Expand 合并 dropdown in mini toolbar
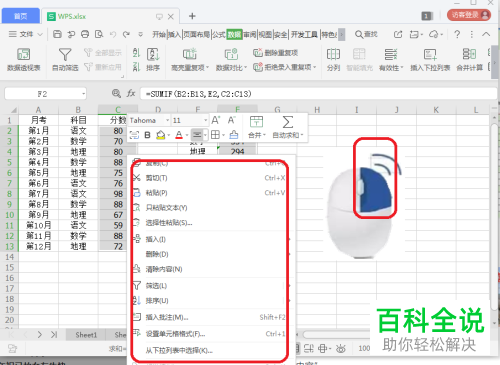Viewport: 500px width, 365px height. pyautogui.click(x=264, y=135)
